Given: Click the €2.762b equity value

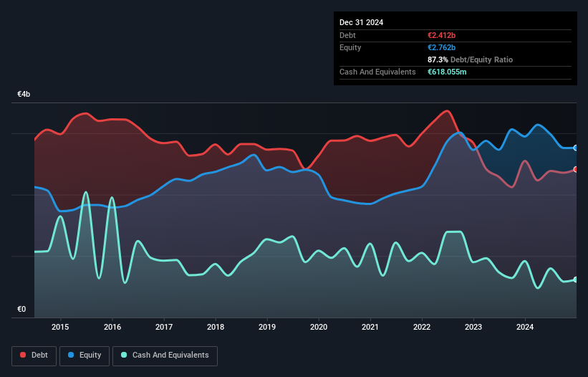Looking at the screenshot, I should pos(441,47).
